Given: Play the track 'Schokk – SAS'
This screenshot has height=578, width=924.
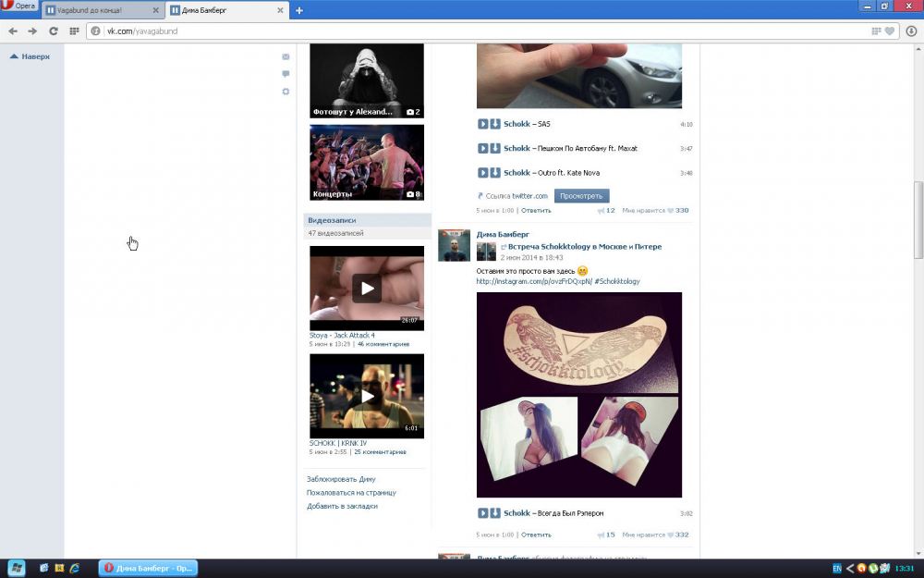Looking at the screenshot, I should 482,124.
